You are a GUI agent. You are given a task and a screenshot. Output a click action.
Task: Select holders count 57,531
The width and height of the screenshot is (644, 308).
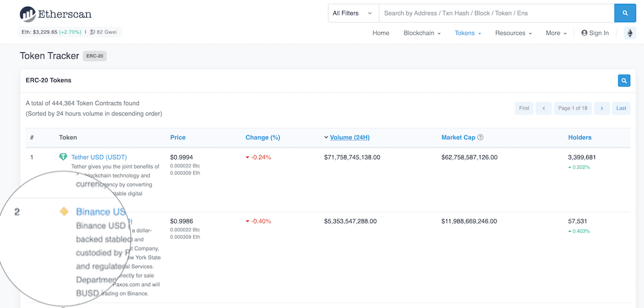pos(578,221)
